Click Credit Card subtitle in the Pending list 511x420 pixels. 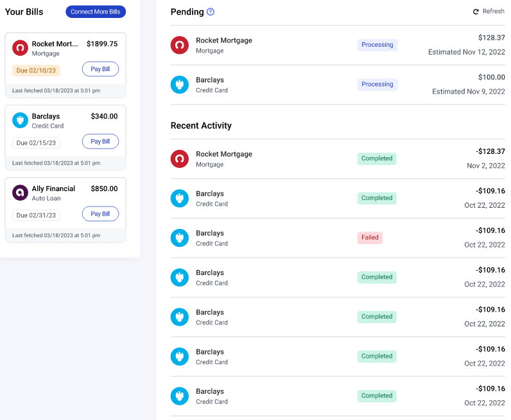[212, 90]
